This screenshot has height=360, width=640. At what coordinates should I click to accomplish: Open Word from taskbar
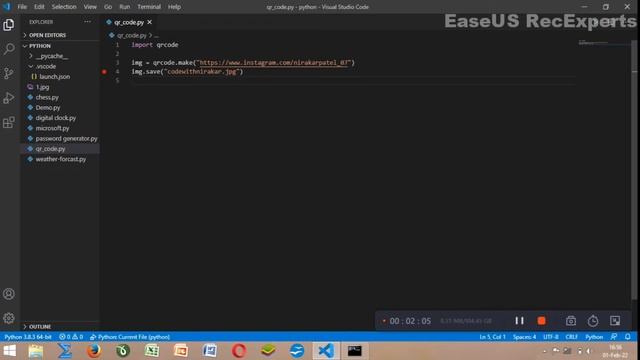click(x=210, y=351)
